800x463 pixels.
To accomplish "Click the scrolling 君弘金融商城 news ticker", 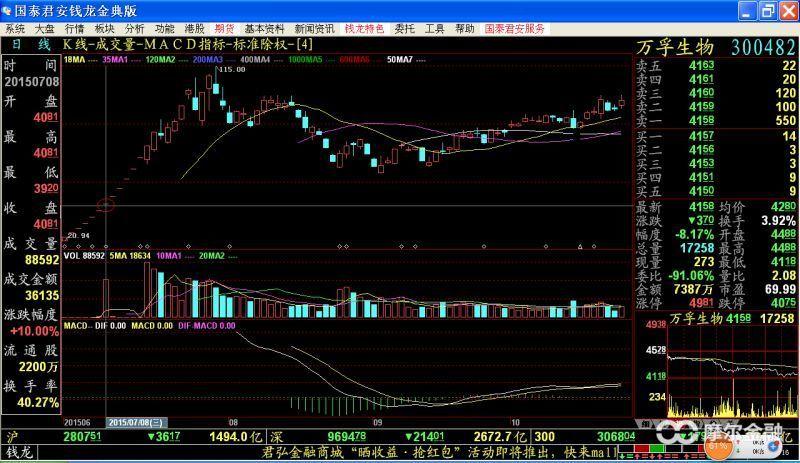I will [x=439, y=452].
